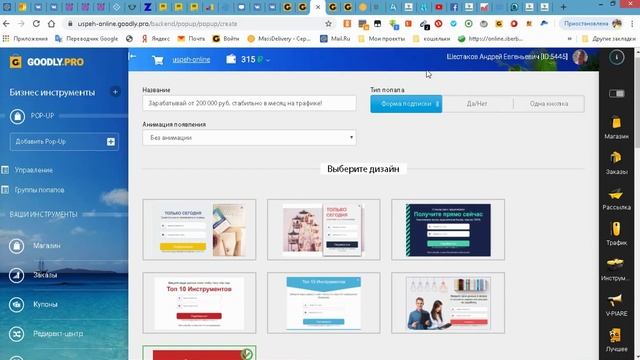
Task: Choose the checked red design
Action: point(199,353)
